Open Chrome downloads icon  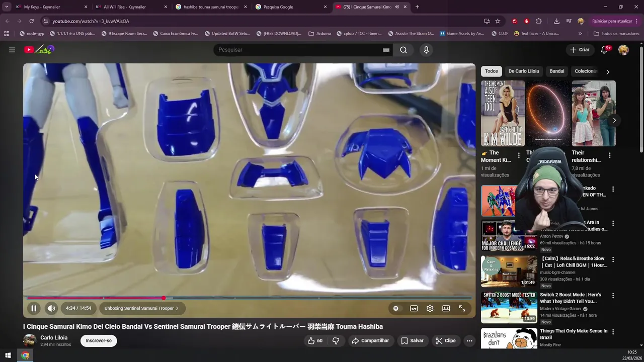coord(556,21)
